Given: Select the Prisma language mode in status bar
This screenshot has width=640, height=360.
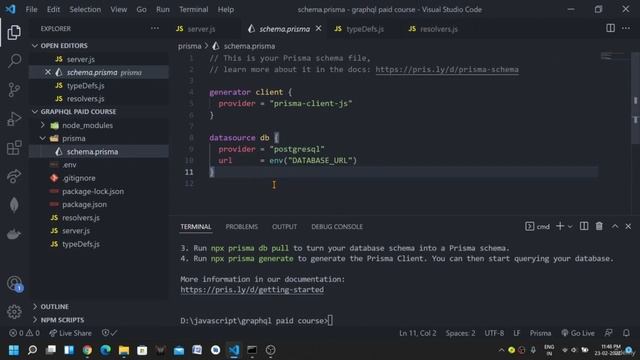Looking at the screenshot, I should pyautogui.click(x=540, y=333).
